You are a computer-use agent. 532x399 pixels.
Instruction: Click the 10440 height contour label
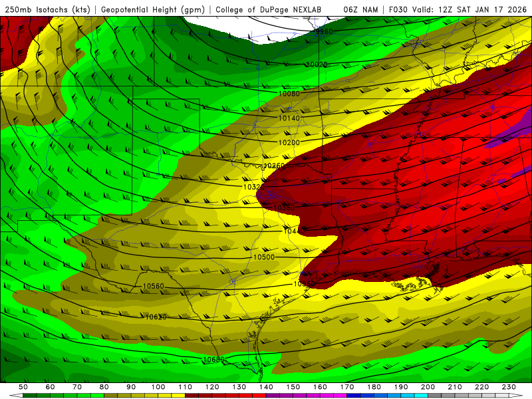click(x=294, y=231)
